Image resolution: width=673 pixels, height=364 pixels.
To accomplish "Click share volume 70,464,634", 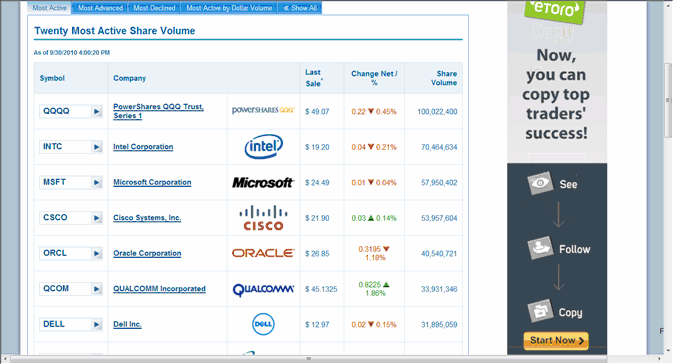I will (439, 147).
